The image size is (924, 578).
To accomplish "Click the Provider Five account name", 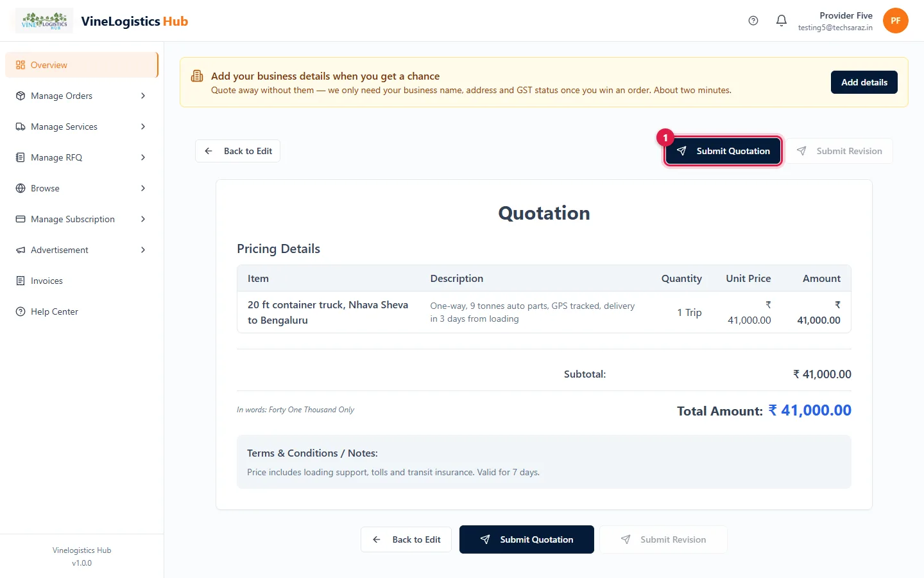I will [846, 15].
